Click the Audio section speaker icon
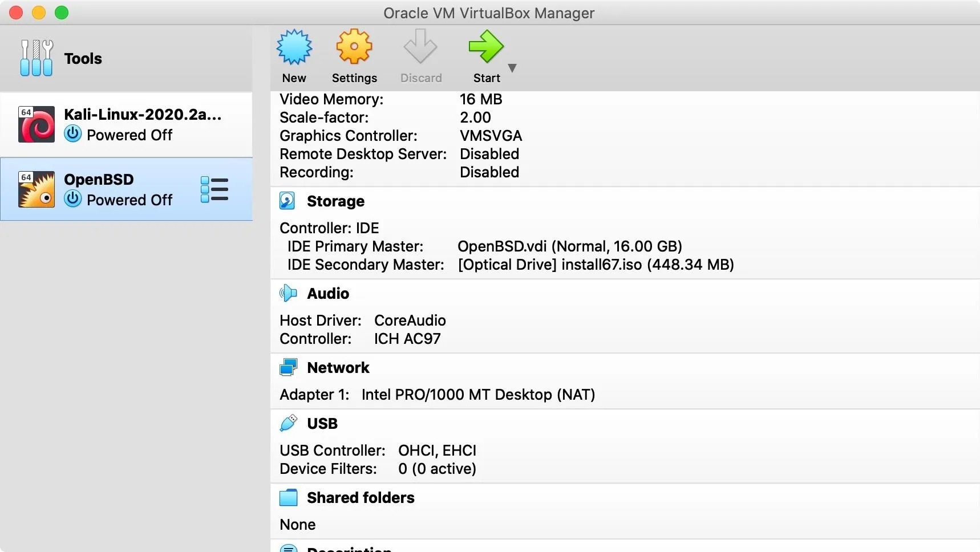 [288, 293]
